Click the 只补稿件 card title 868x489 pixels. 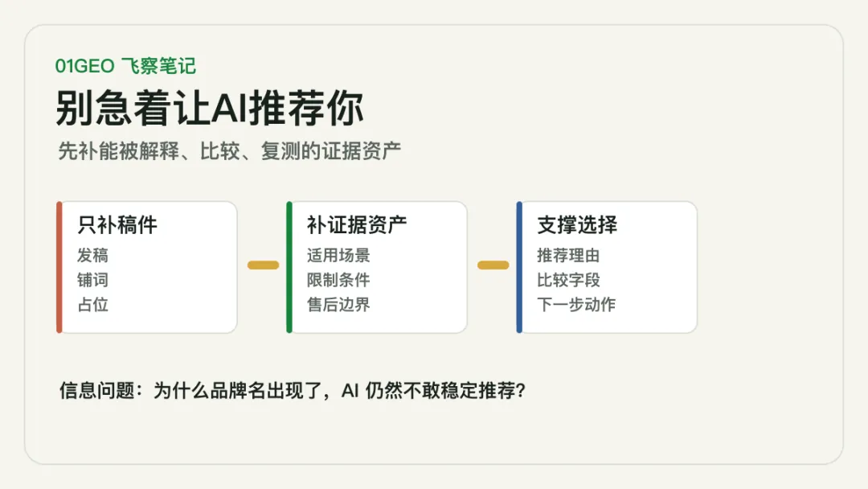click(117, 225)
